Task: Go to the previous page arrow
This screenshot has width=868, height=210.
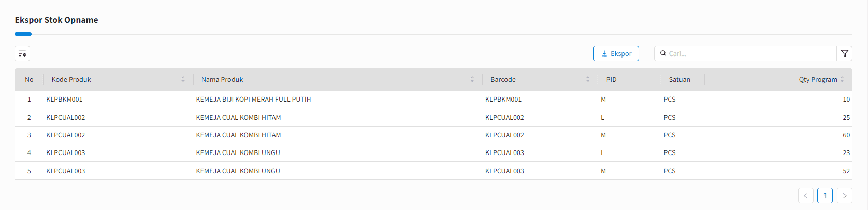Action: pyautogui.click(x=806, y=195)
